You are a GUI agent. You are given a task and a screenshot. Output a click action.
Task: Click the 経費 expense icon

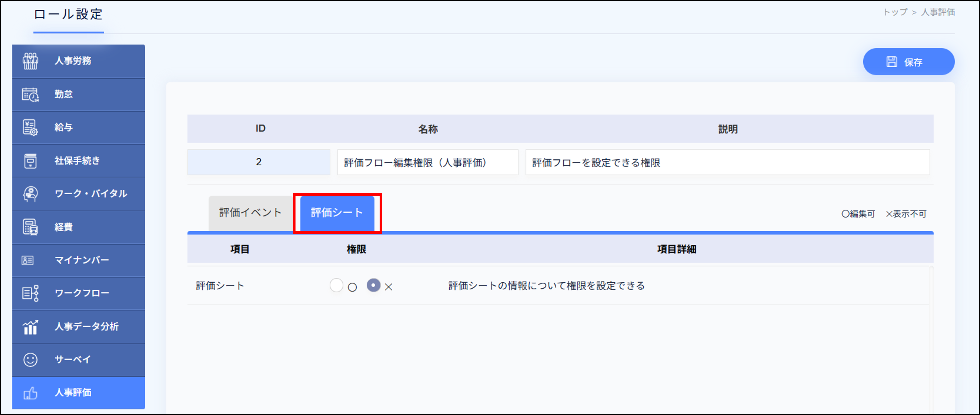(x=30, y=227)
